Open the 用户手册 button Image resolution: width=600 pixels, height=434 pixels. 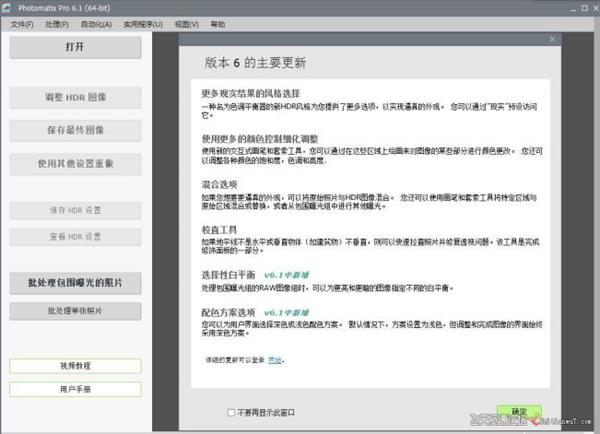click(75, 390)
